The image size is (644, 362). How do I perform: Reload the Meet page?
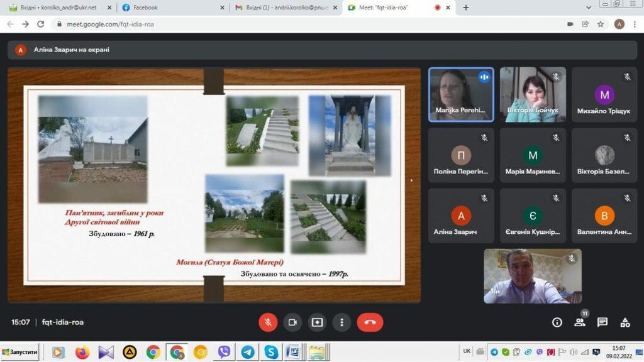click(41, 24)
